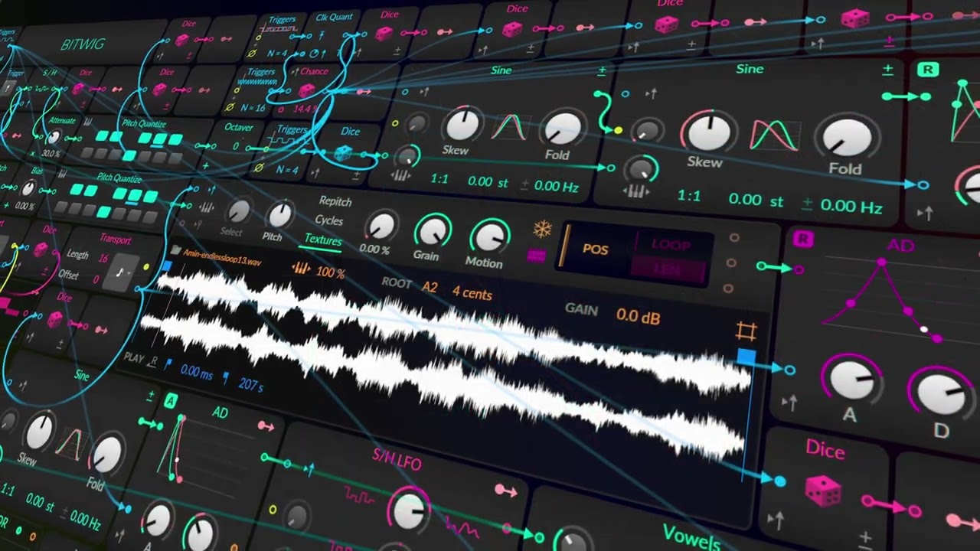Select the POS button in the sampler

[595, 250]
